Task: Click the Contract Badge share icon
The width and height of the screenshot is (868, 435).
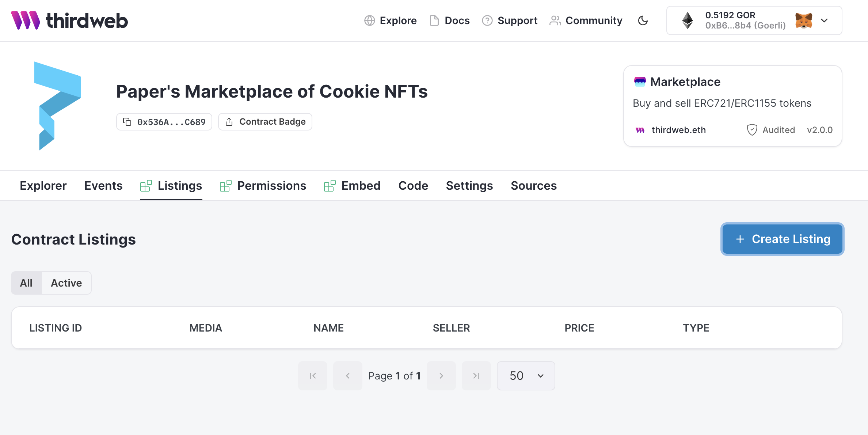Action: pos(229,121)
